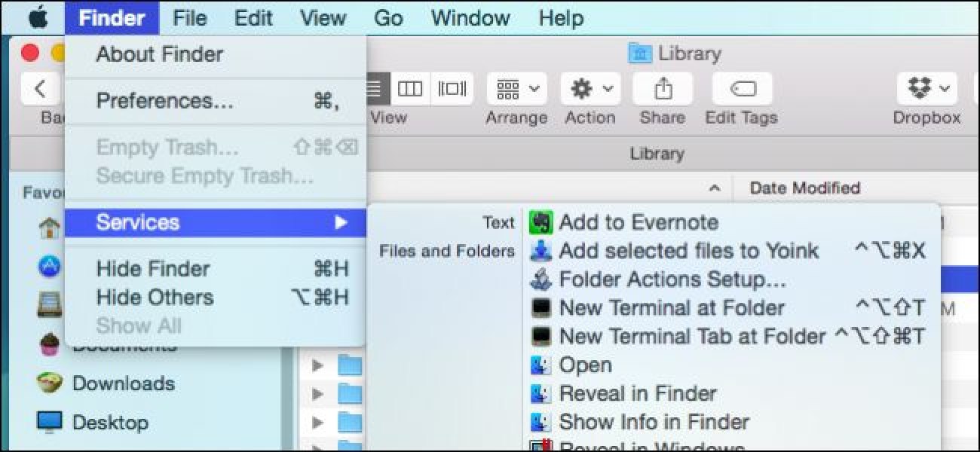The width and height of the screenshot is (980, 452).
Task: Open the Help menu
Action: 561,17
